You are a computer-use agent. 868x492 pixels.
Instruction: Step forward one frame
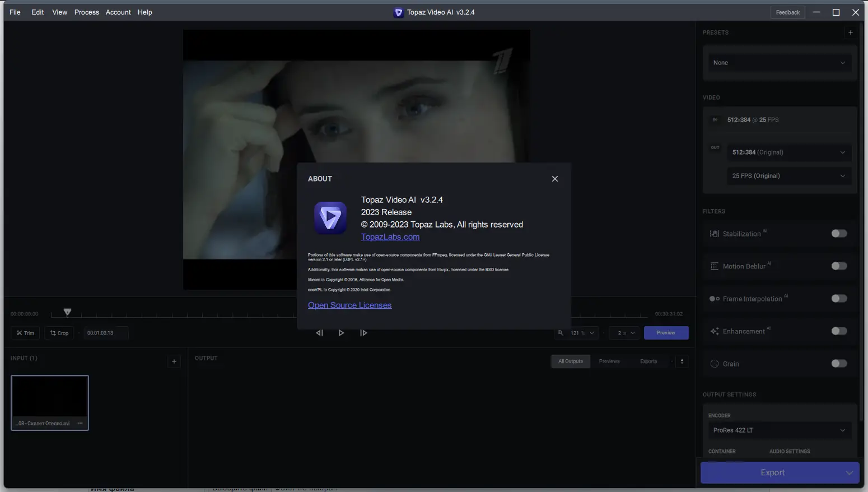pyautogui.click(x=363, y=333)
